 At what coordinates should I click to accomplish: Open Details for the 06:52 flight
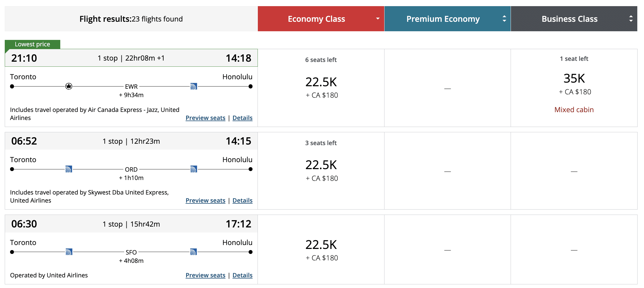242,201
